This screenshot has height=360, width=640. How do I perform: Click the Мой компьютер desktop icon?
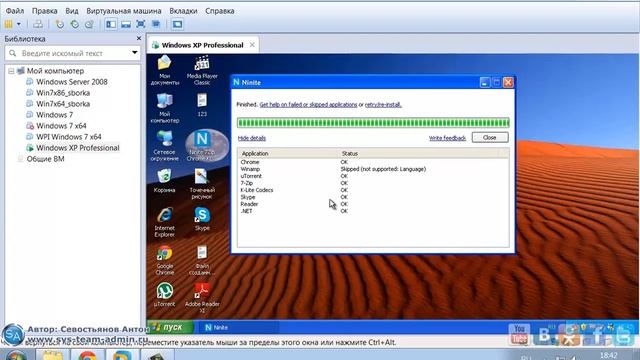click(x=164, y=108)
